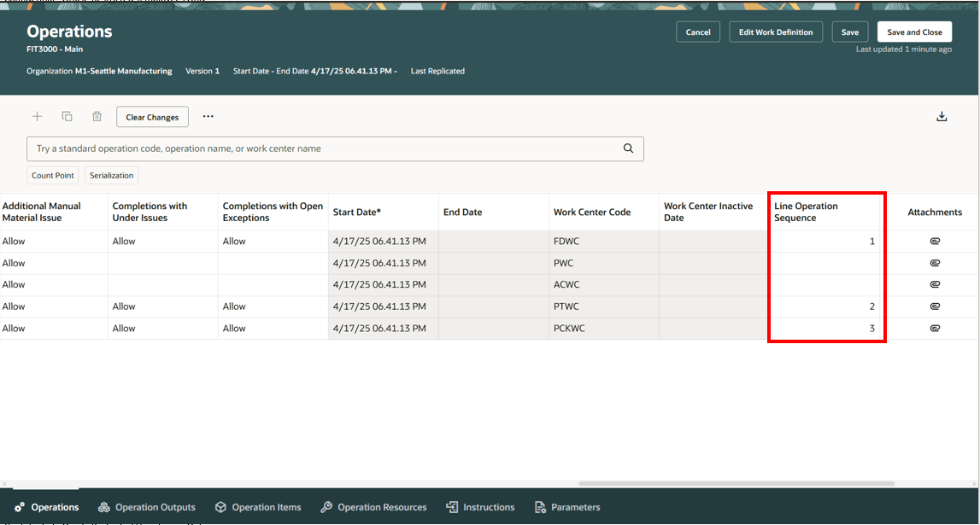
Task: Select the ACWC work center cell
Action: click(x=603, y=284)
